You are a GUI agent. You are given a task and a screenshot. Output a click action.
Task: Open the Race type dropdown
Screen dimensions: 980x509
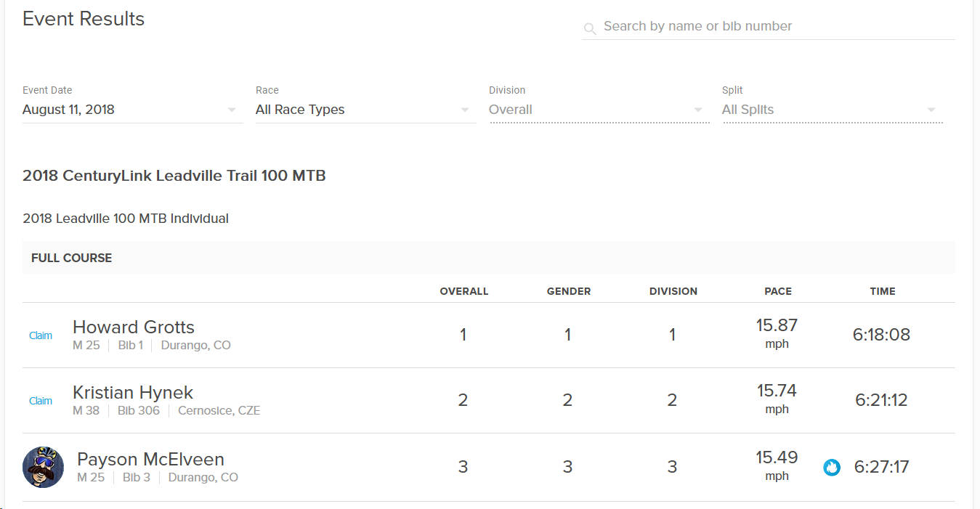click(x=365, y=110)
